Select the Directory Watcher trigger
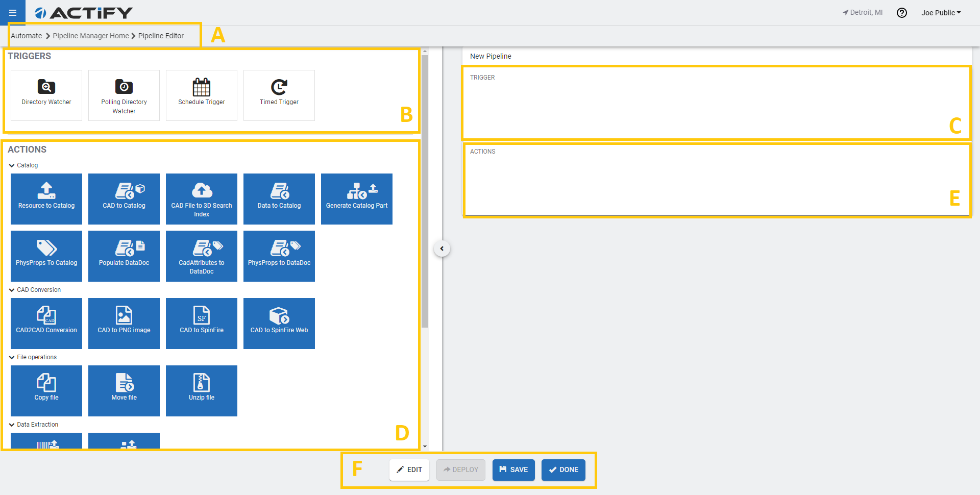980x495 pixels. pyautogui.click(x=46, y=95)
